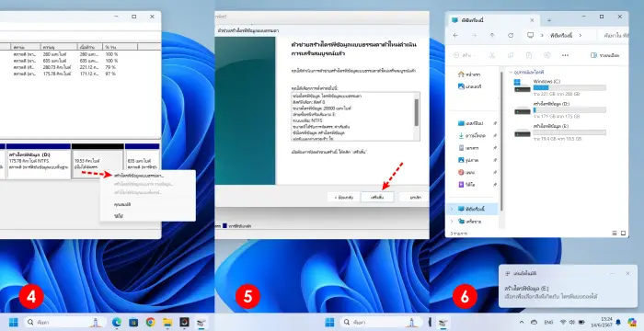Viewport: 644px width, 331px height.
Task: Show hidden tray icons chevron
Action: tap(522, 323)
